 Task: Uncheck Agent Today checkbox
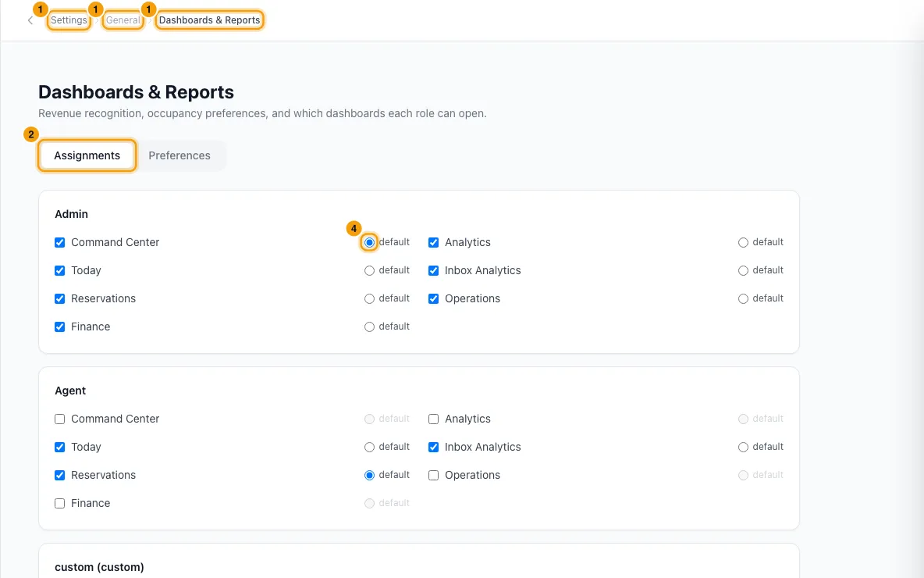[x=59, y=447]
